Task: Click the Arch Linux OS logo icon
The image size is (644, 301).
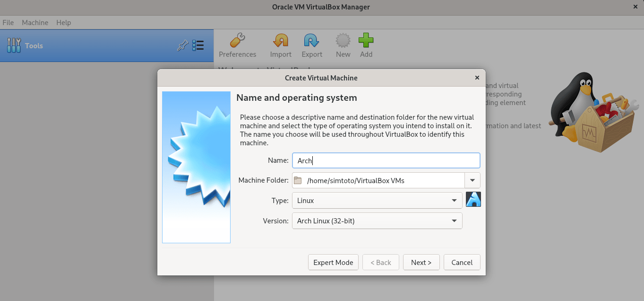Action: pos(473,200)
